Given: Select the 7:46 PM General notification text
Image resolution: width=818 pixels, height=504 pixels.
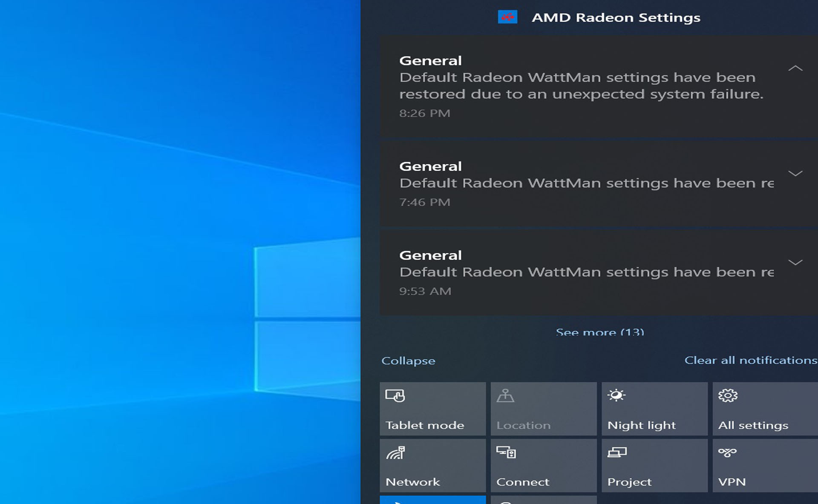Looking at the screenshot, I should [x=586, y=183].
